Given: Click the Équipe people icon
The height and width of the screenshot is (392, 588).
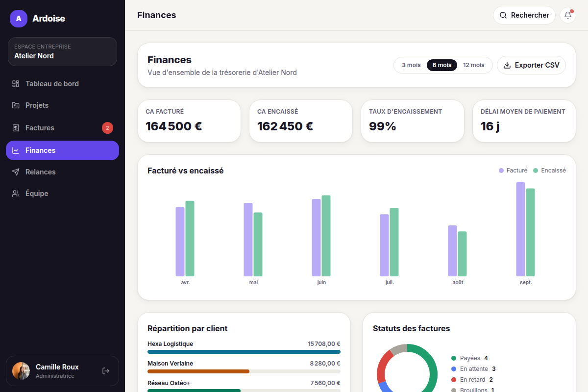Looking at the screenshot, I should [16, 194].
